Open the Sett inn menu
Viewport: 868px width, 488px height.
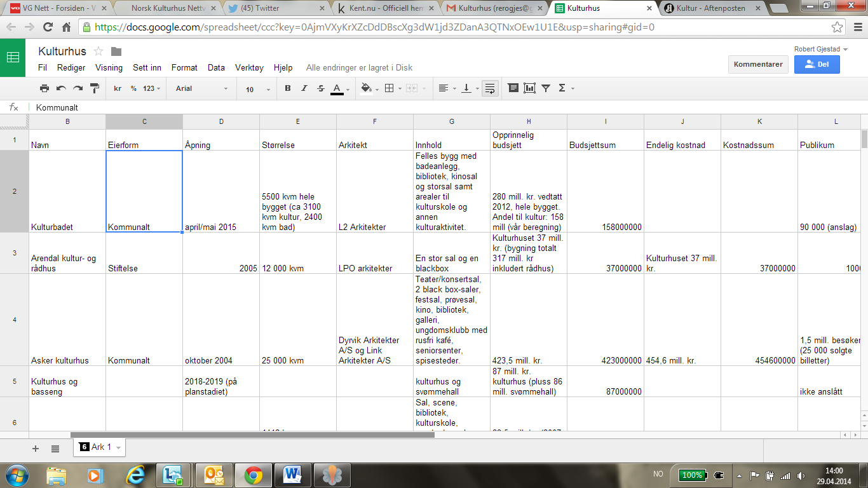pos(147,67)
